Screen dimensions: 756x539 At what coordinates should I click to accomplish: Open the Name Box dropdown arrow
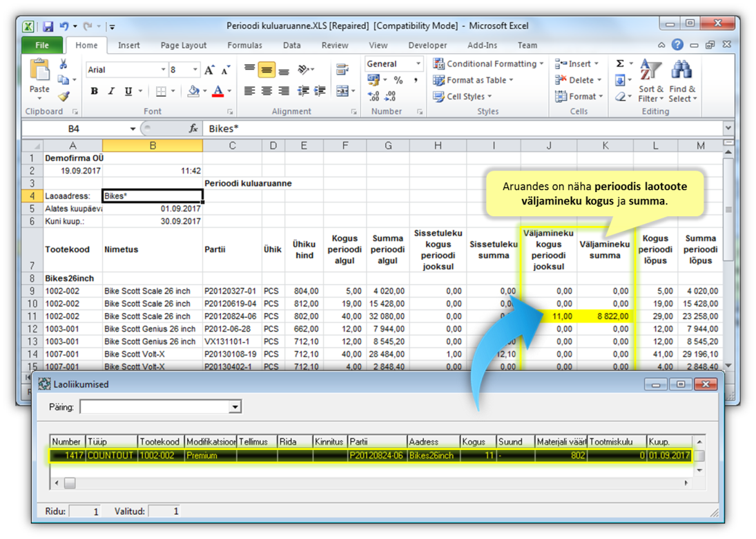(133, 129)
